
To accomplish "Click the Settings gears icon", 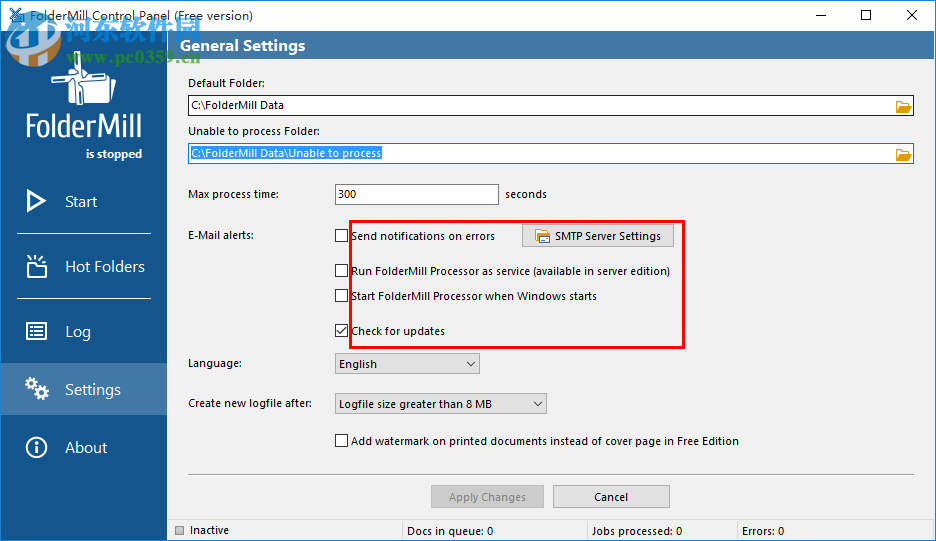I will [x=37, y=389].
